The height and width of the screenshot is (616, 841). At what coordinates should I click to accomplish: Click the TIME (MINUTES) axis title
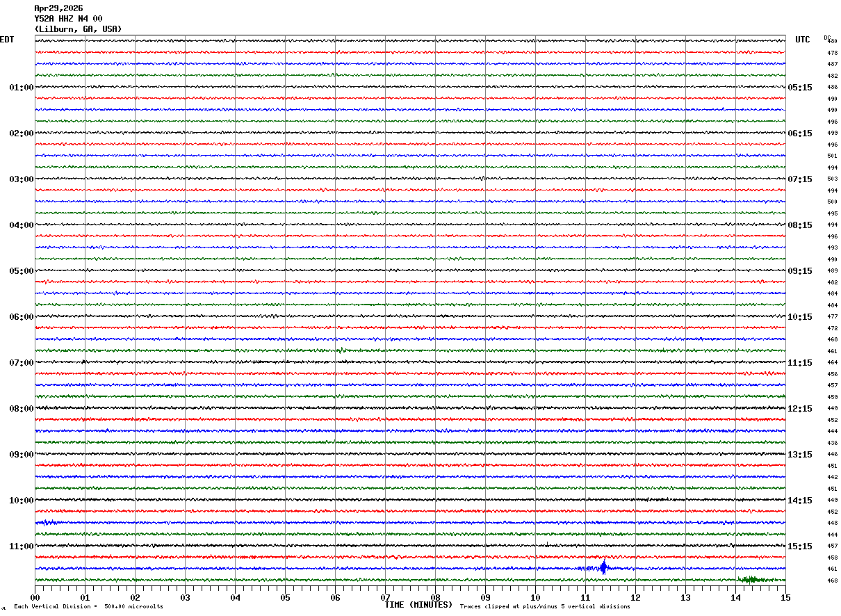418,605
